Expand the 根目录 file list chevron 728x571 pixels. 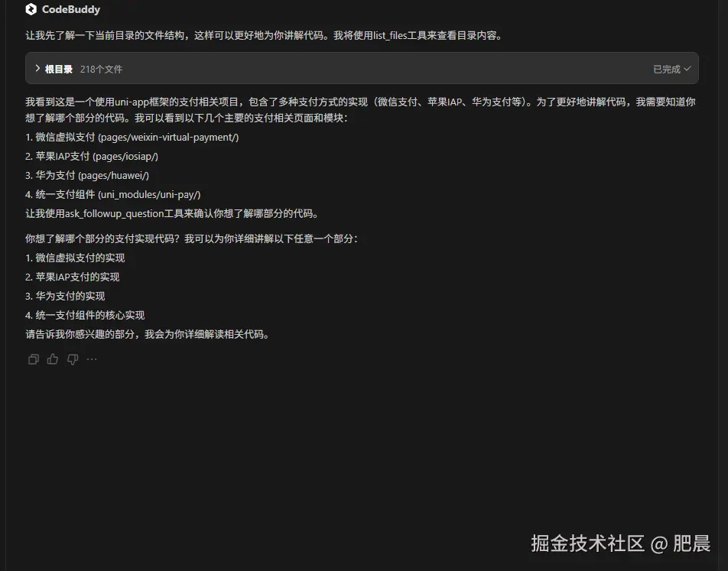click(x=37, y=68)
